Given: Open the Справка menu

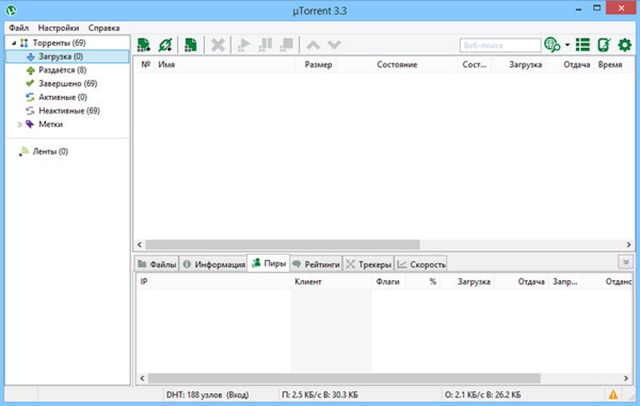Looking at the screenshot, I should pos(104,28).
